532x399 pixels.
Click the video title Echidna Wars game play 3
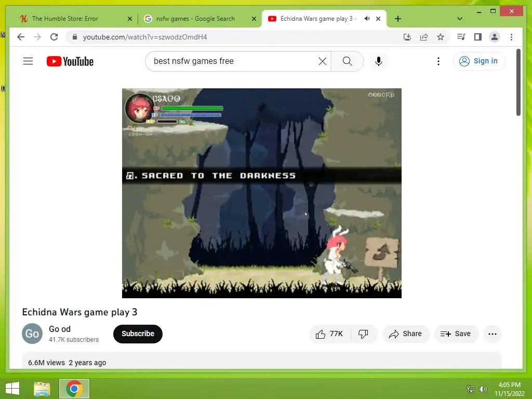point(79,312)
